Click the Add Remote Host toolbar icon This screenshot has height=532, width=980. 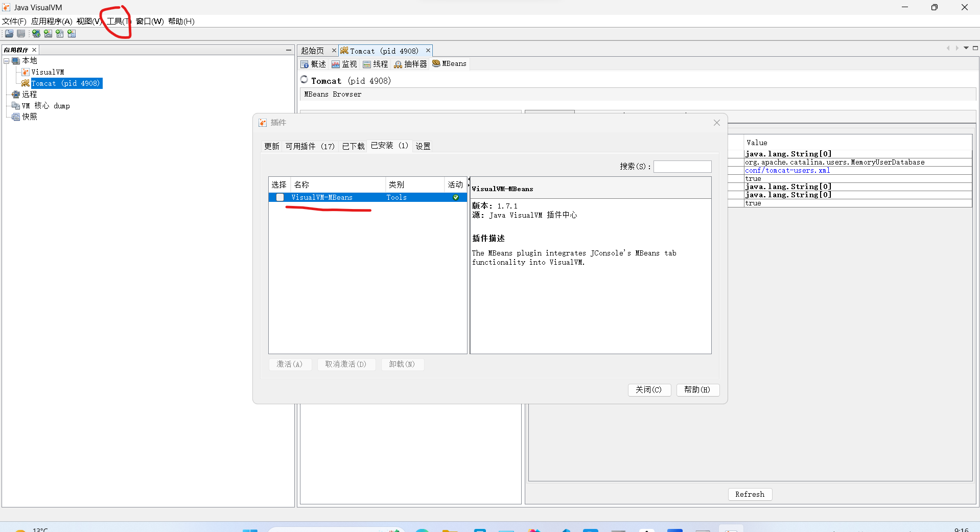tap(36, 34)
